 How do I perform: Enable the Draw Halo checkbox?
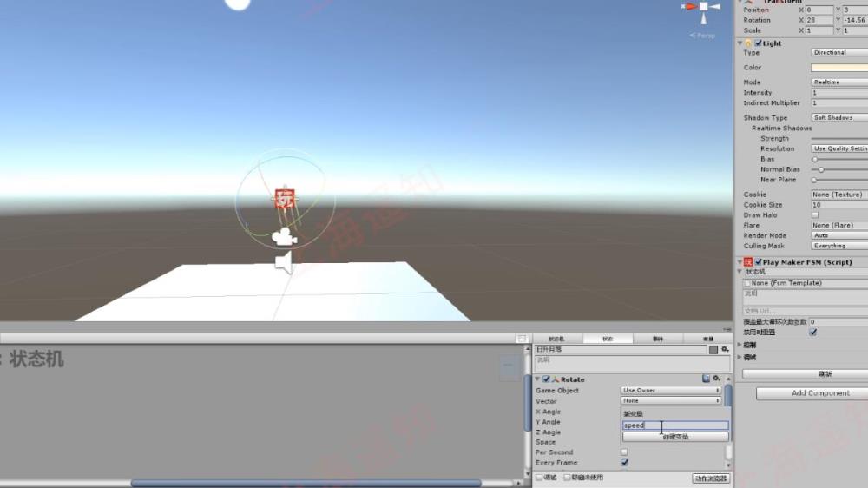coord(815,215)
